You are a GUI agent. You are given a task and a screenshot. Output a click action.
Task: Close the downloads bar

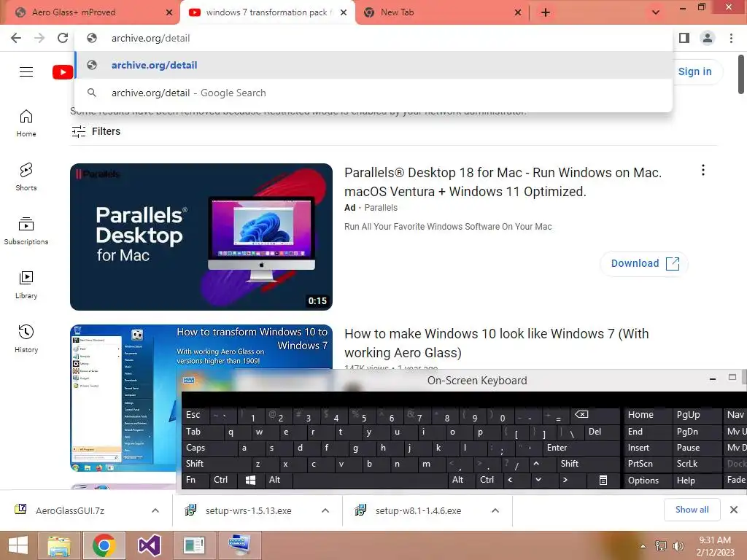point(734,510)
